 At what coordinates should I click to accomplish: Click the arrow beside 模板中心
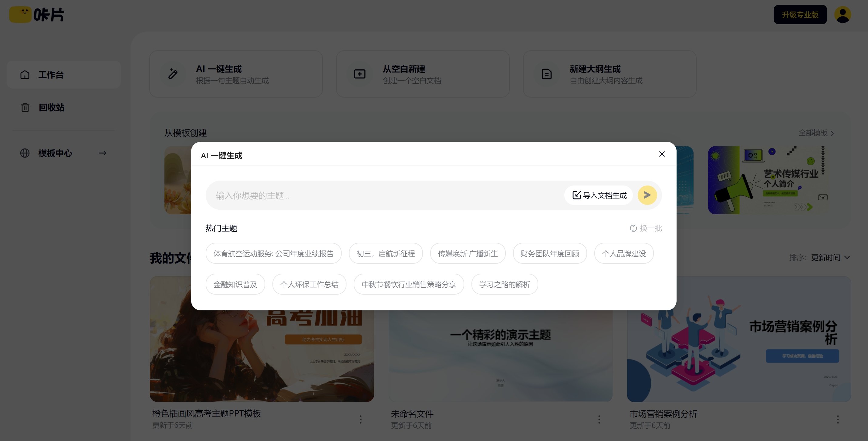(x=102, y=153)
